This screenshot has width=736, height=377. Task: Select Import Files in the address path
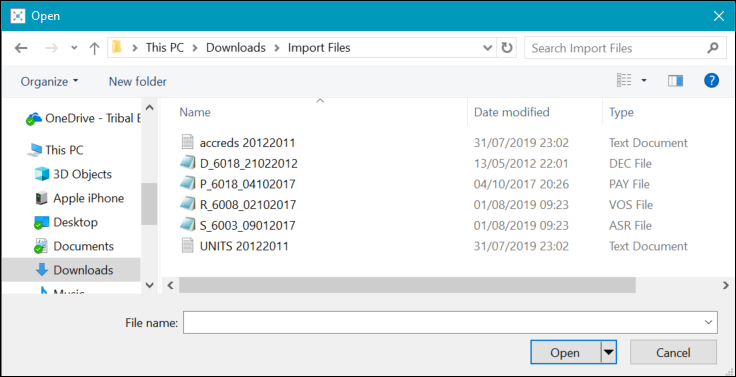click(319, 47)
